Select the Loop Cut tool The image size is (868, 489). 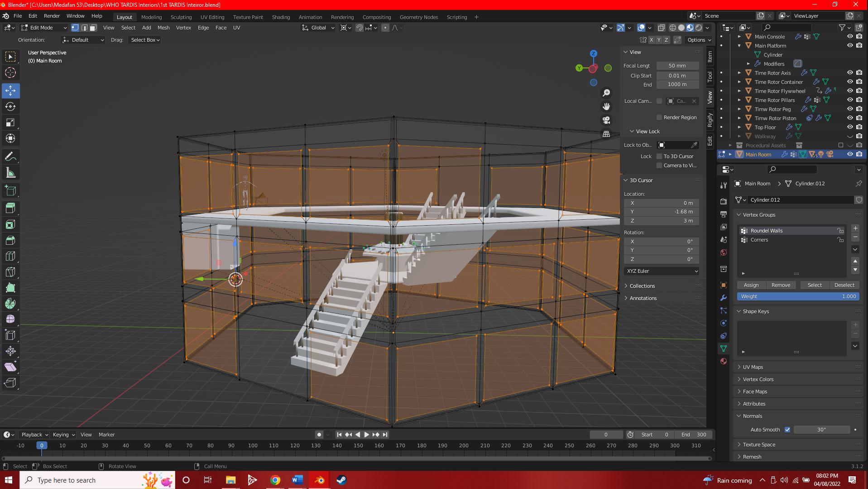[x=10, y=256]
